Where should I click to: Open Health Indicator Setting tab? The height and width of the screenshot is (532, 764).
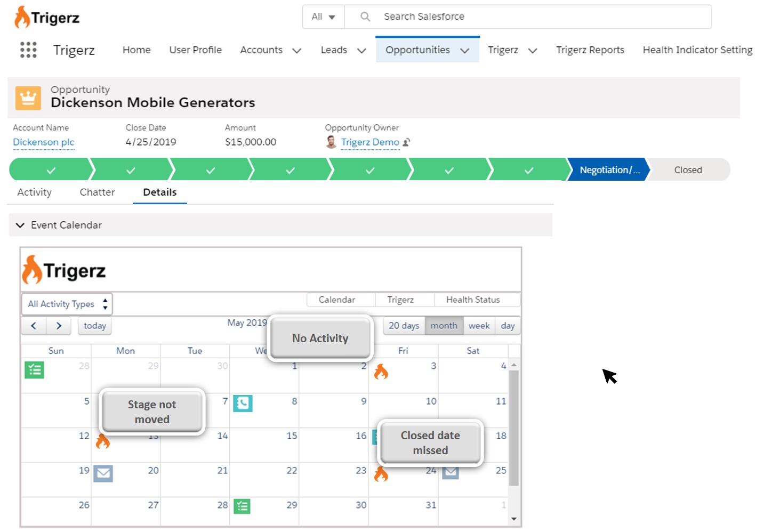point(697,50)
